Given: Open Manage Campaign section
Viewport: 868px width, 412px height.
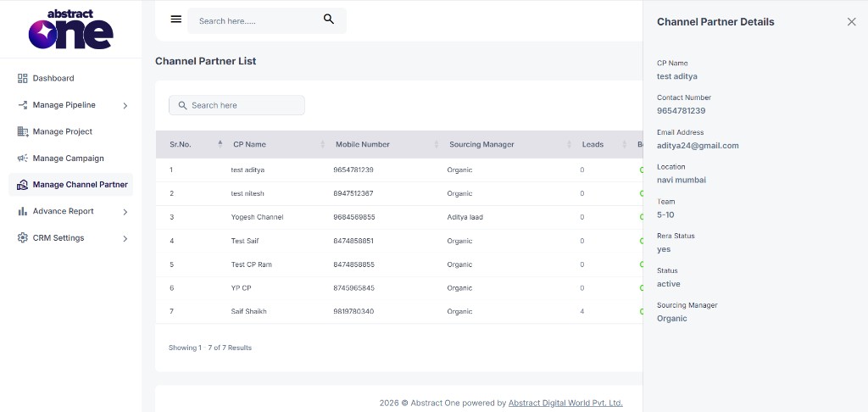Looking at the screenshot, I should 68,158.
